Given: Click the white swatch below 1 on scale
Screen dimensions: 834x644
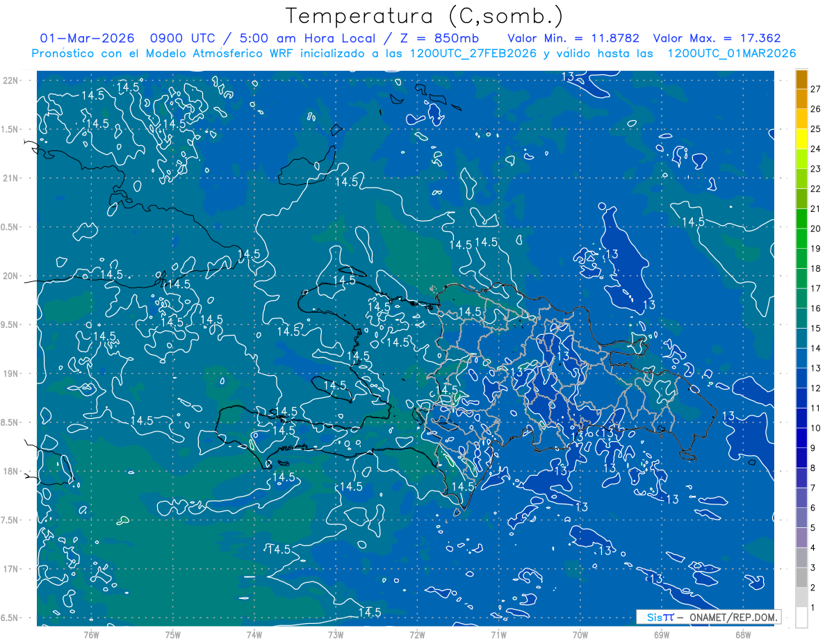Looking at the screenshot, I should pos(801,618).
